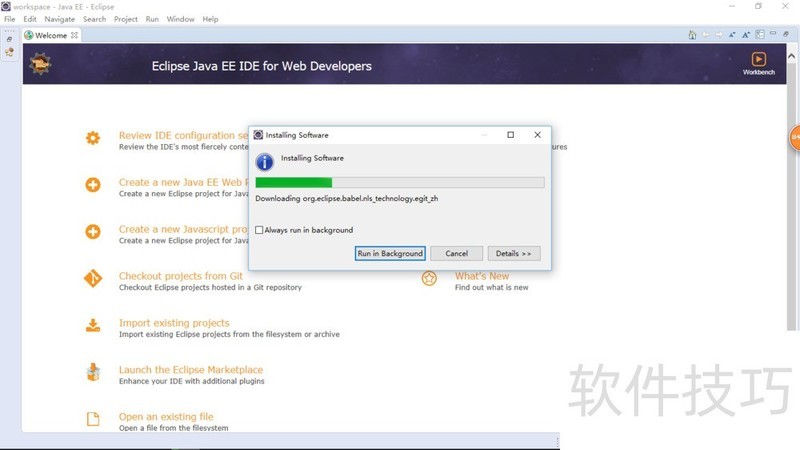Minimize the Welcome view pane
The height and width of the screenshot is (450, 800).
(773, 33)
